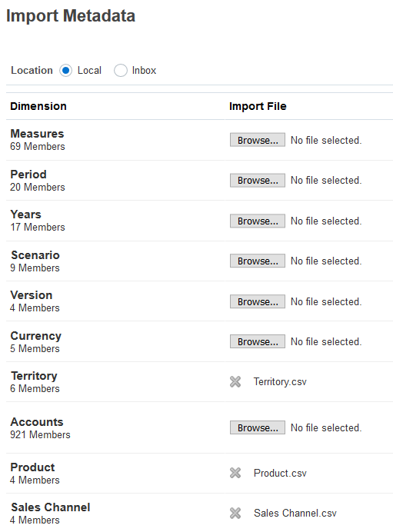Click the Territory.csv file name

click(280, 381)
